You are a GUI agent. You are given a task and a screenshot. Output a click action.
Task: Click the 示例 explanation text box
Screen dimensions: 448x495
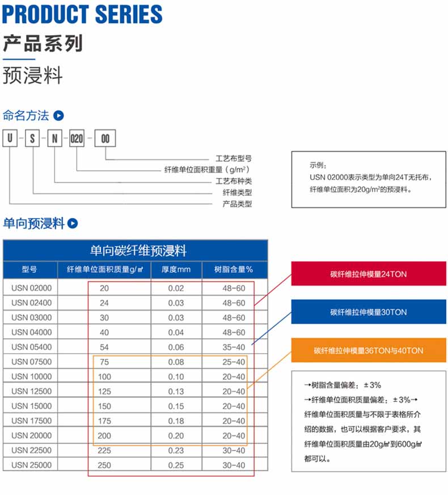(x=367, y=179)
